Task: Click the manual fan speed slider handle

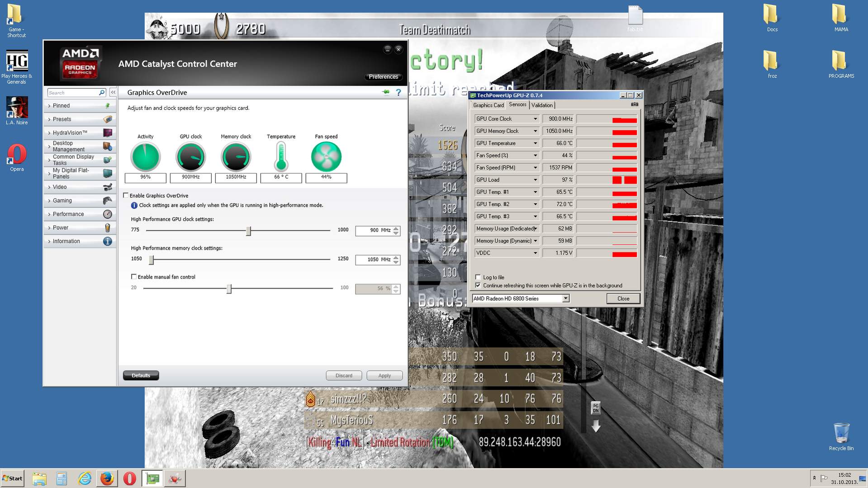Action: tap(229, 289)
